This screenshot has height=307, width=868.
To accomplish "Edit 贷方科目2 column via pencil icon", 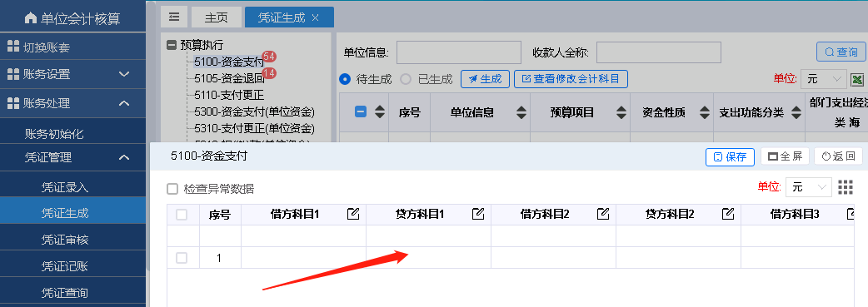I will (x=729, y=214).
